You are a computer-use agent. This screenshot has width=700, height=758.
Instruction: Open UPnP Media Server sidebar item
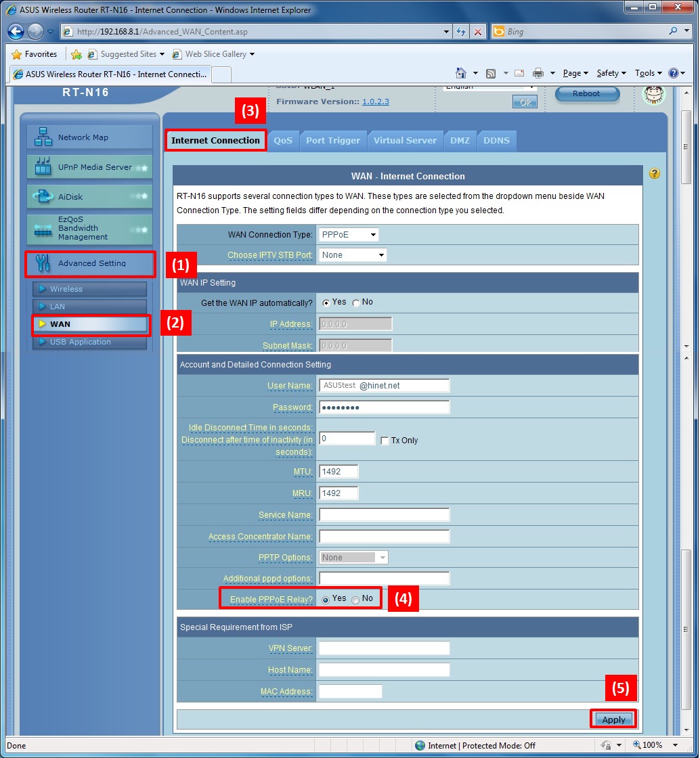pyautogui.click(x=90, y=167)
